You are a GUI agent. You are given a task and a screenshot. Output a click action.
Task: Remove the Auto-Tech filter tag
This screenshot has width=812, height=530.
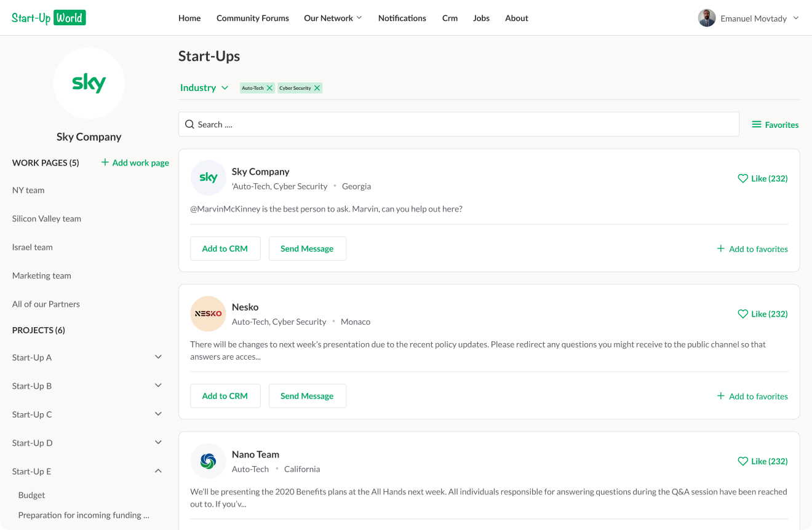(x=269, y=88)
